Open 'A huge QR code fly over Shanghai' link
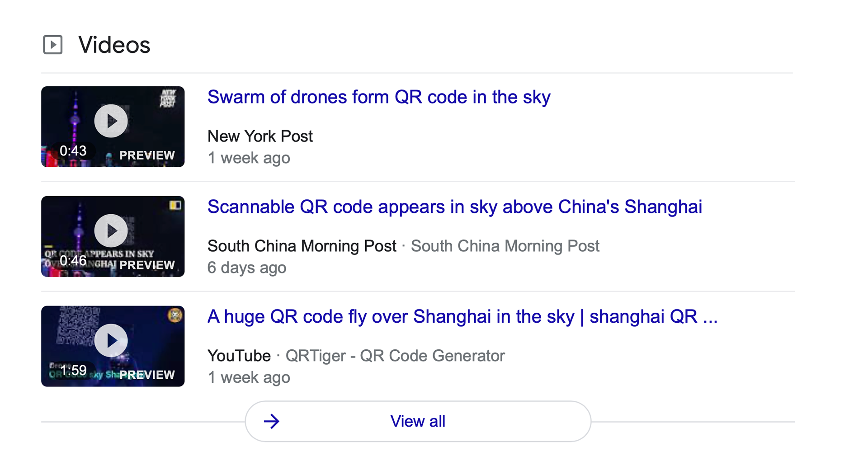 [462, 317]
